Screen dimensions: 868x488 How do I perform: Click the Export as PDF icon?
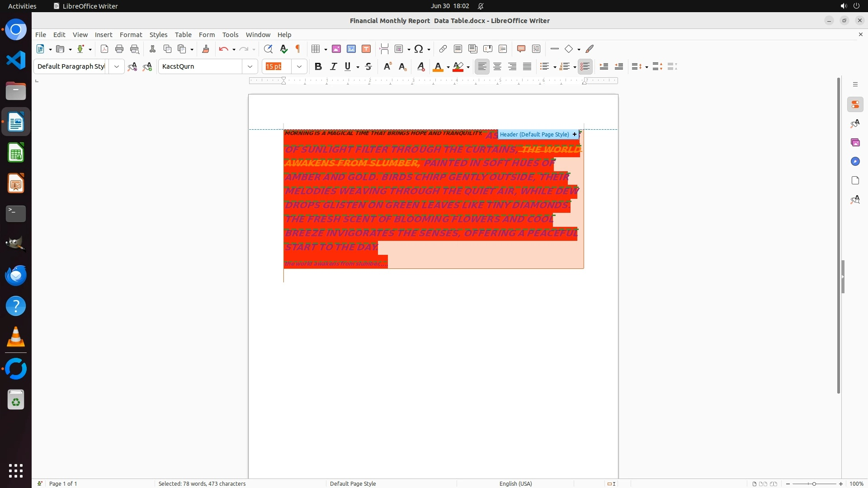pos(104,49)
